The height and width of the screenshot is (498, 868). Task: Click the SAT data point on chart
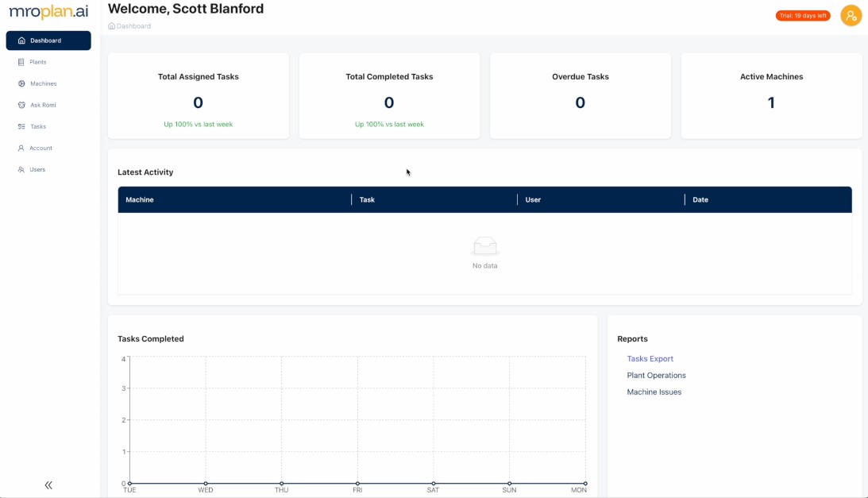[x=434, y=484]
